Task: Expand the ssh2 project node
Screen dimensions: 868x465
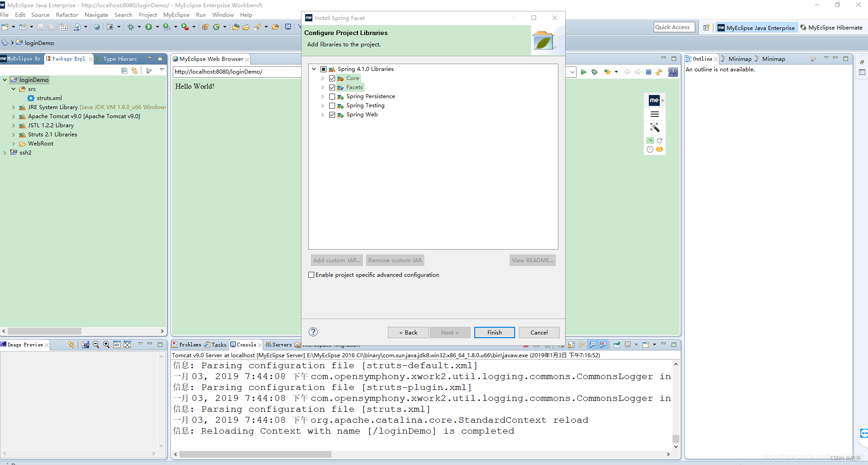Action: pos(5,153)
